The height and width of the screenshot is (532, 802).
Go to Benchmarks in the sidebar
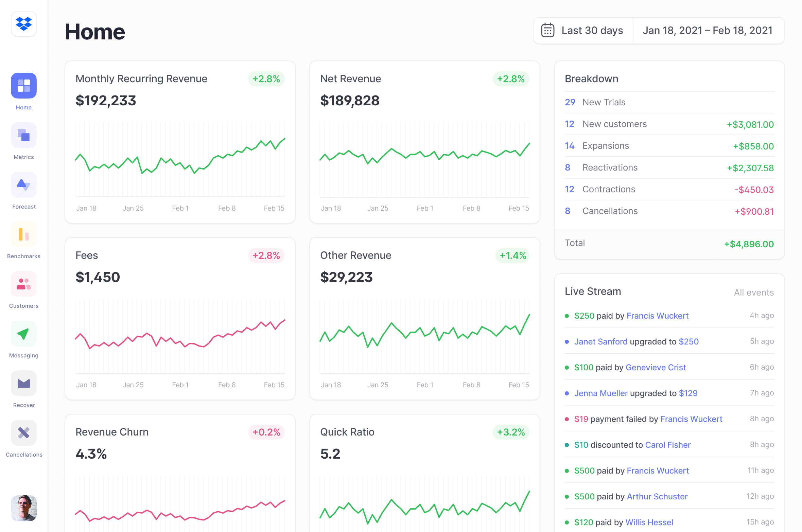click(x=24, y=234)
